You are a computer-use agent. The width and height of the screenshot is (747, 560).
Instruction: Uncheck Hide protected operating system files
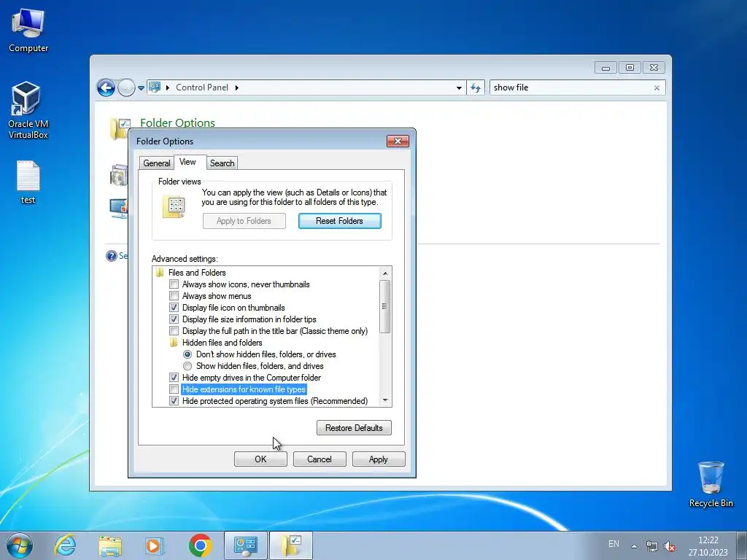[174, 401]
